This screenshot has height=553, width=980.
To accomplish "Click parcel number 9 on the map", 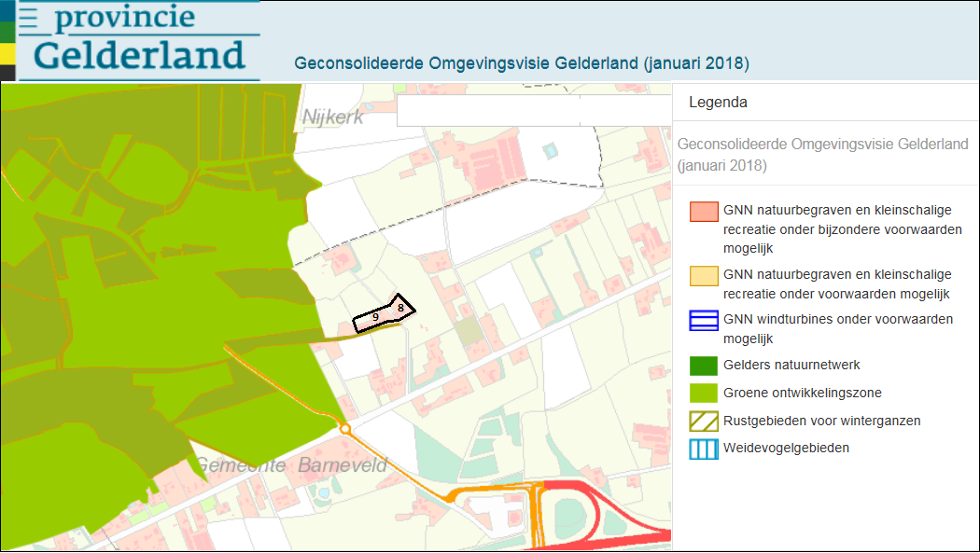I will 375,317.
